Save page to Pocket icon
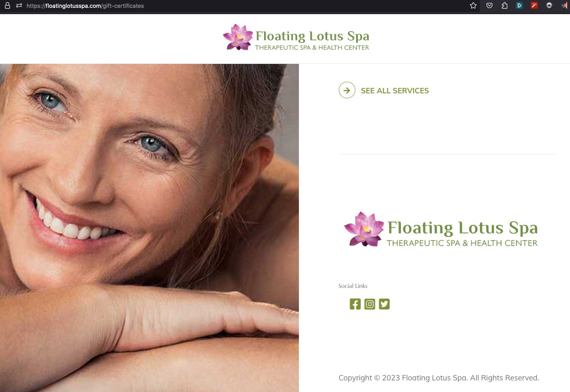Screen dimensions: 570x392 (489, 5)
